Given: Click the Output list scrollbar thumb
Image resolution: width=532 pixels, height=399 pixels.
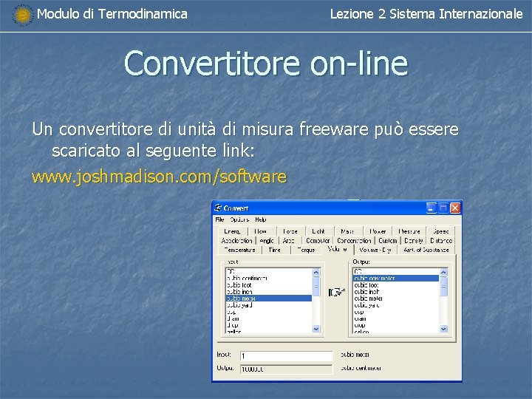Looking at the screenshot, I should [444, 286].
